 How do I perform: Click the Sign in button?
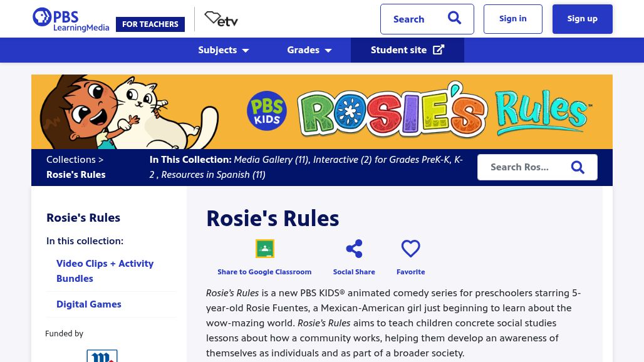512,19
